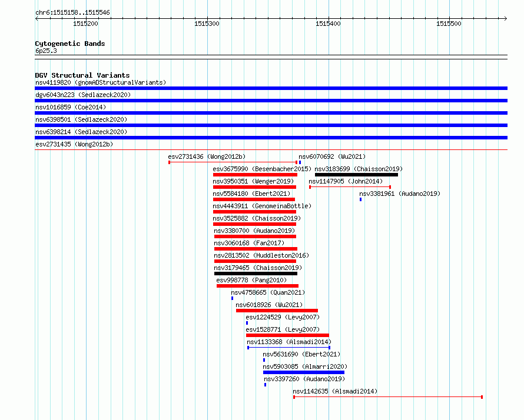Click the Cytogenetic Bands track heading
Viewport: 524px width, 420px height.
click(x=70, y=44)
